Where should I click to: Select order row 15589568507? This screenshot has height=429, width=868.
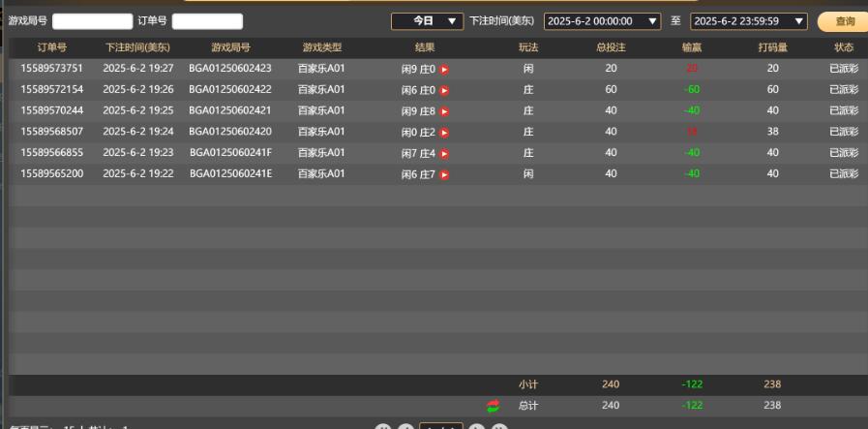52,133
